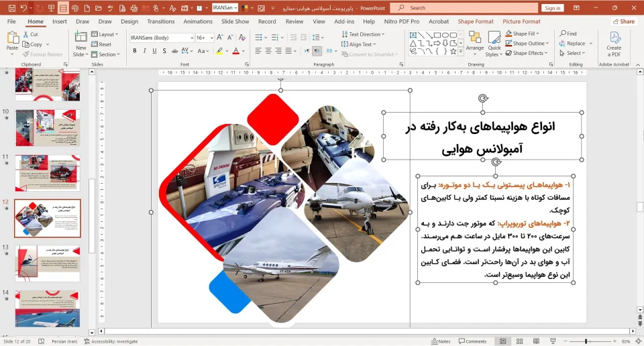Go to the Shape Format tab
The height and width of the screenshot is (346, 644).
(475, 21)
